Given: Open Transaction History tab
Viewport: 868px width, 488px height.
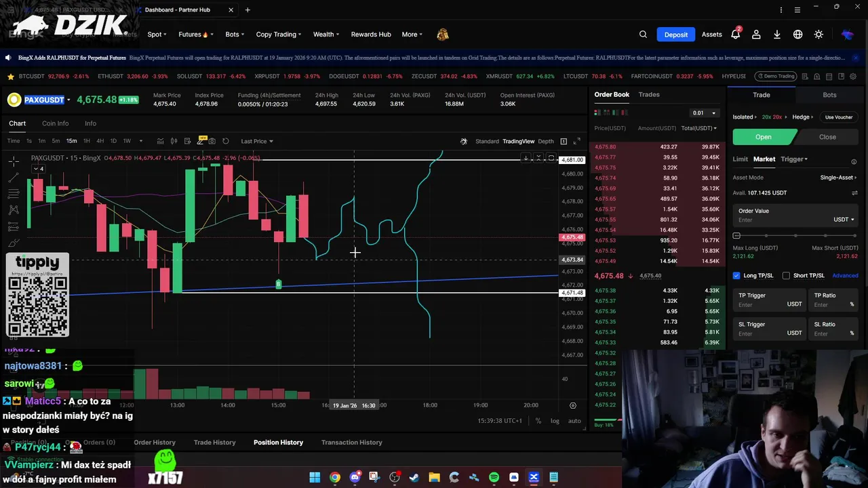Looking at the screenshot, I should pos(351,443).
